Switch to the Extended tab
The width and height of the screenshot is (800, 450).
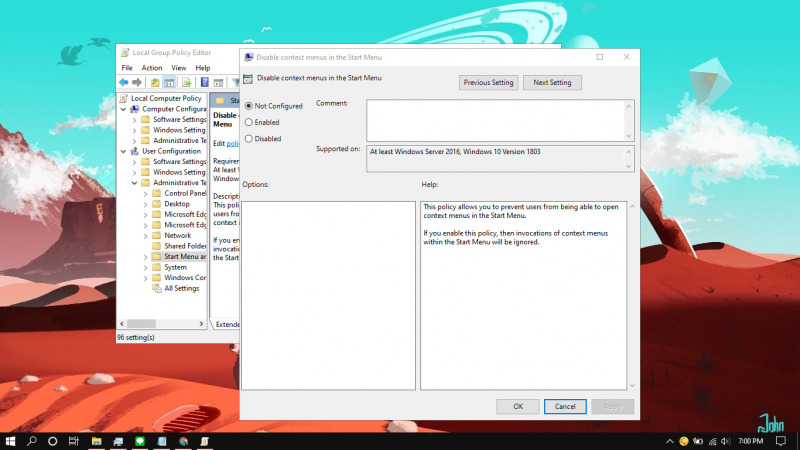[227, 324]
